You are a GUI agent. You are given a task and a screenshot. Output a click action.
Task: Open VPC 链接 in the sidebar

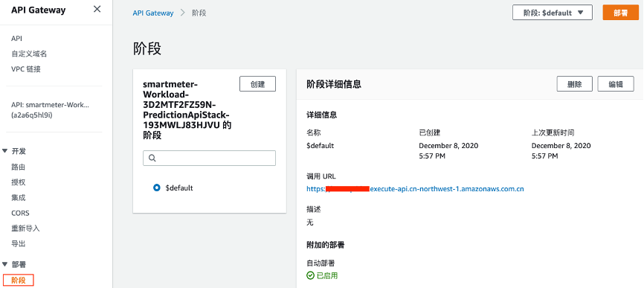click(x=26, y=69)
